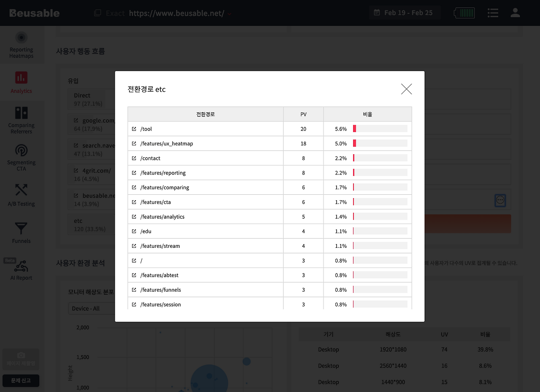
Task: Click the chat bubble icon behind dialog
Action: pos(500,201)
